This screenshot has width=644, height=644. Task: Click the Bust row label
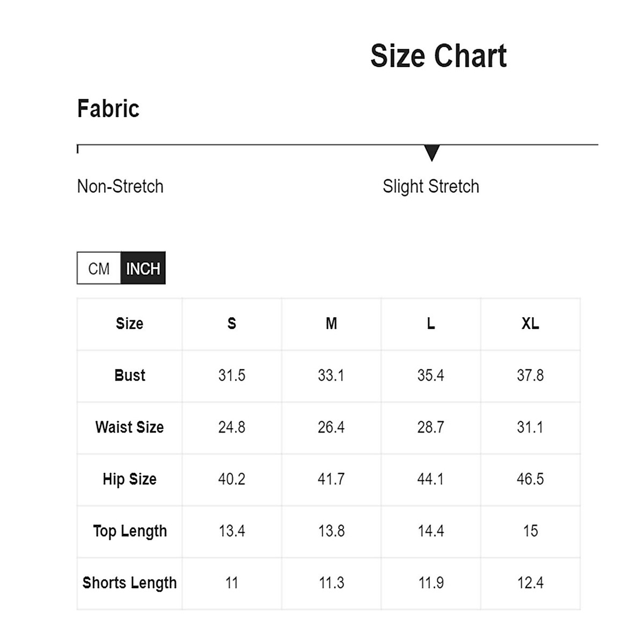click(130, 376)
